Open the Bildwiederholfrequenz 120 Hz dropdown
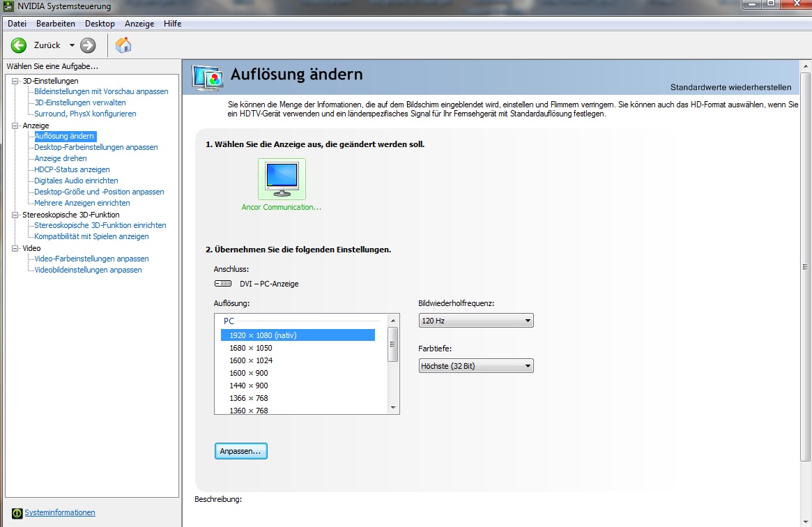 476,321
